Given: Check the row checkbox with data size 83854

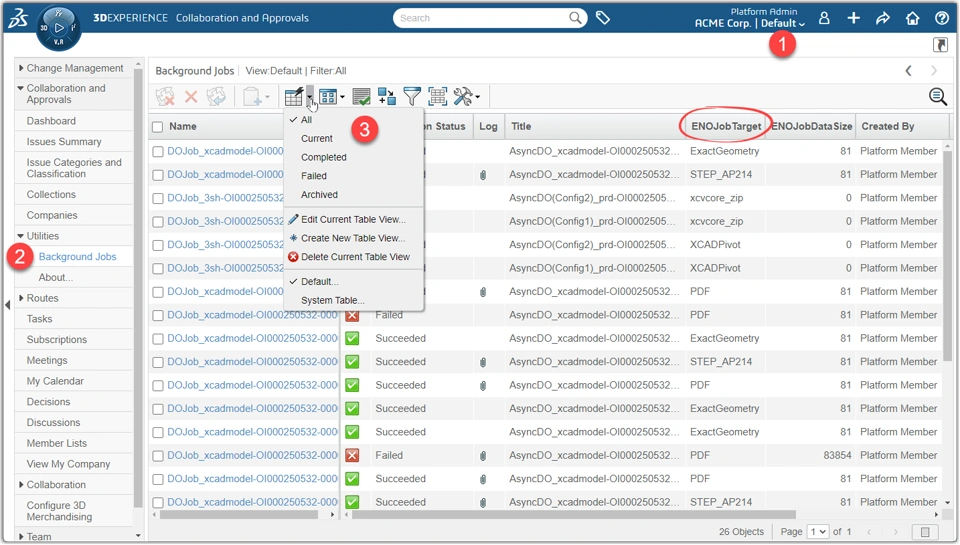Looking at the screenshot, I should click(x=158, y=456).
